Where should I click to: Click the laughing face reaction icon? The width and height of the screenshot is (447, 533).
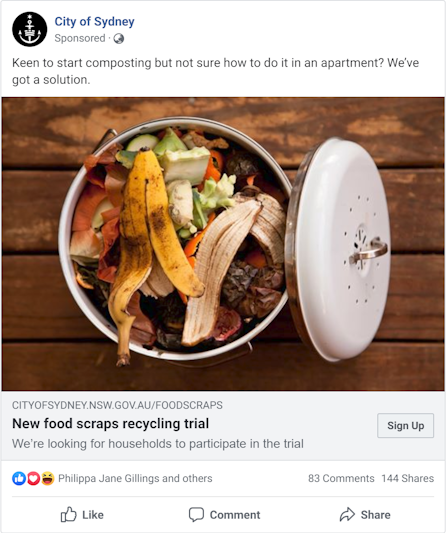pyautogui.click(x=48, y=478)
